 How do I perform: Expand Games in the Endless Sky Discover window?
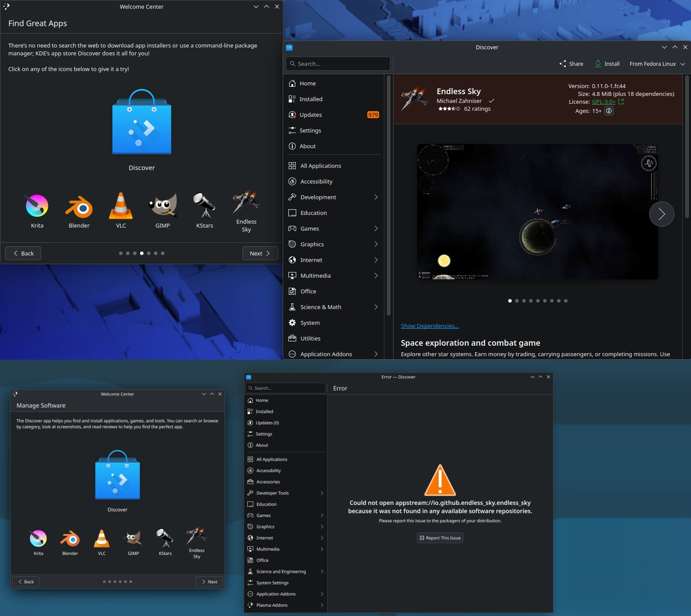click(x=334, y=228)
